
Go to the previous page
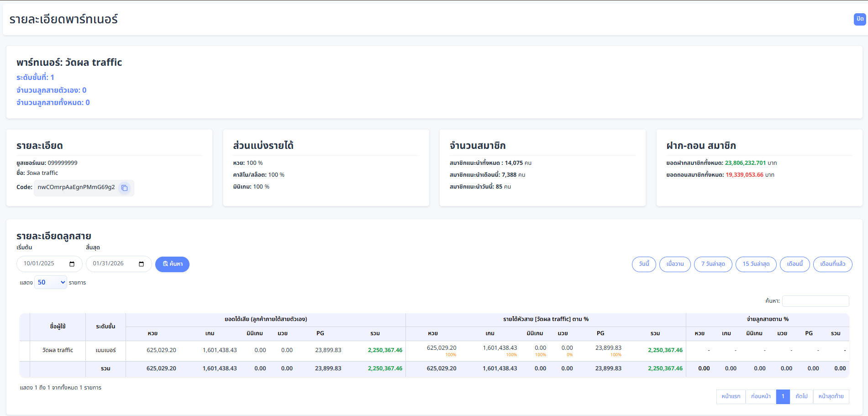(761, 396)
